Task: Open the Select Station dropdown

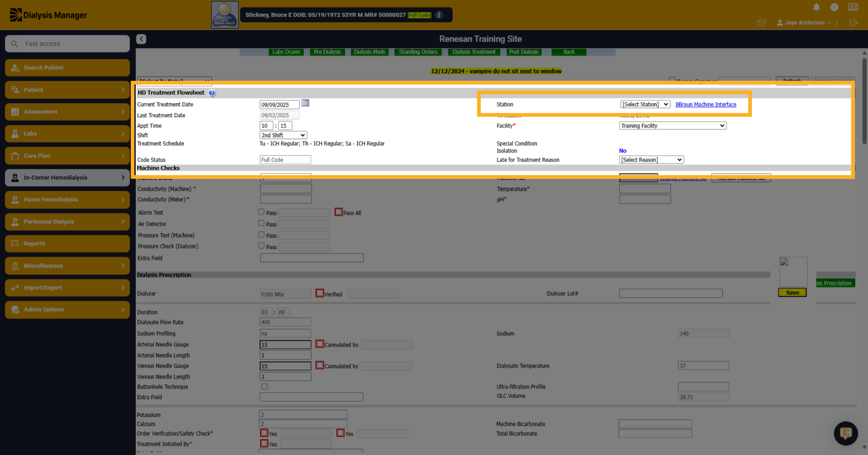Action: 645,104
